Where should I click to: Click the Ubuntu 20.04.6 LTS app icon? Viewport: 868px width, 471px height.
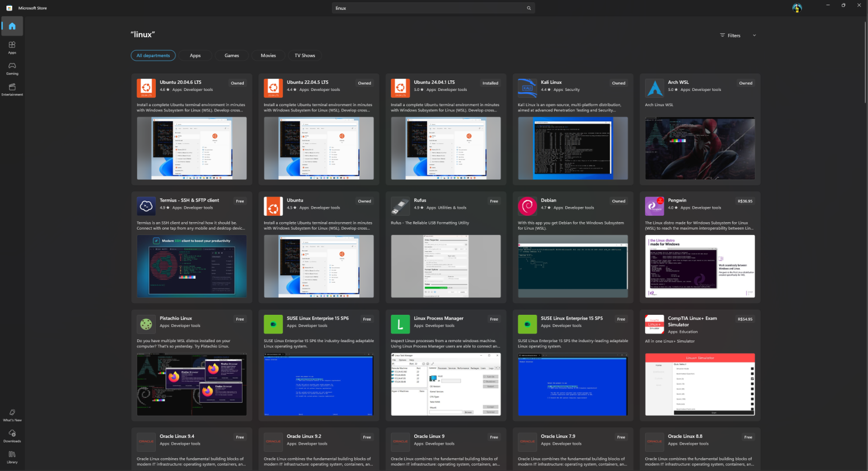[x=146, y=88]
